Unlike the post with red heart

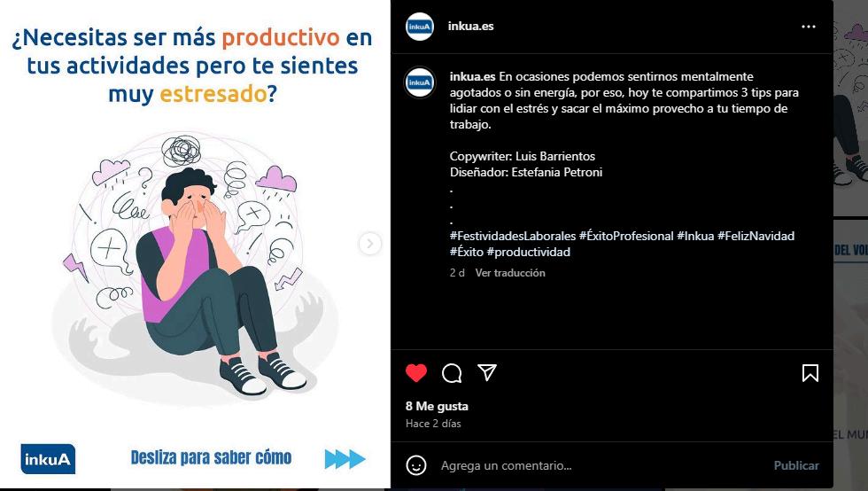416,373
